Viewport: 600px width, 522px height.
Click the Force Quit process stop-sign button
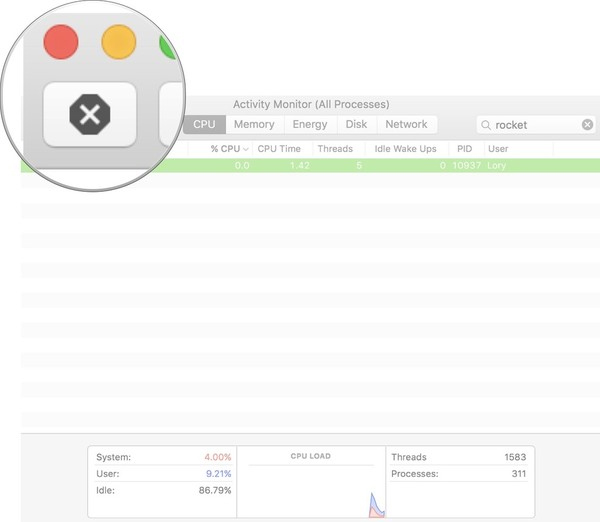pyautogui.click(x=89, y=115)
